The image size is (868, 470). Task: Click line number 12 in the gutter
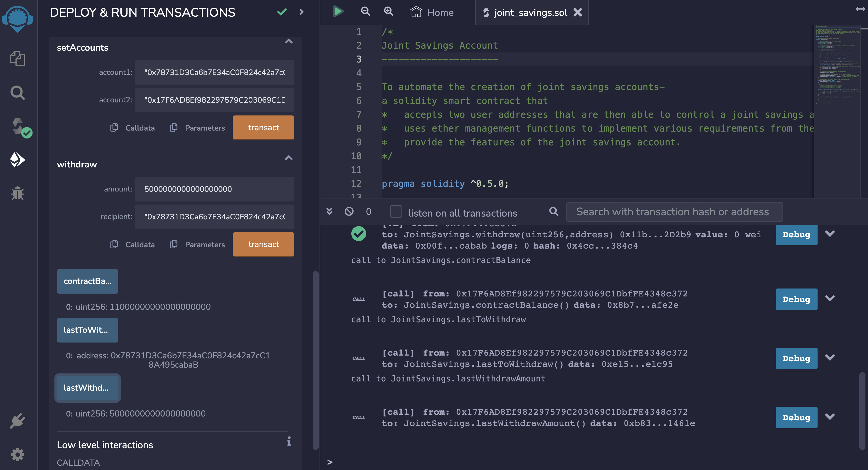click(x=356, y=184)
